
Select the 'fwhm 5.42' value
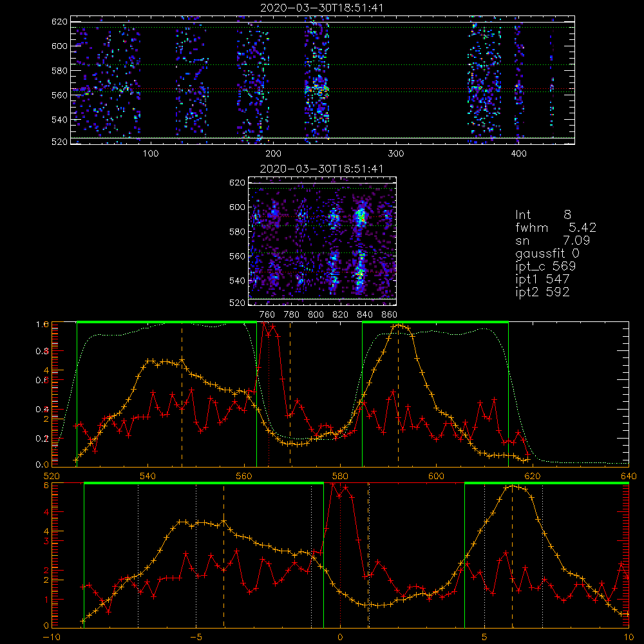tap(556, 227)
